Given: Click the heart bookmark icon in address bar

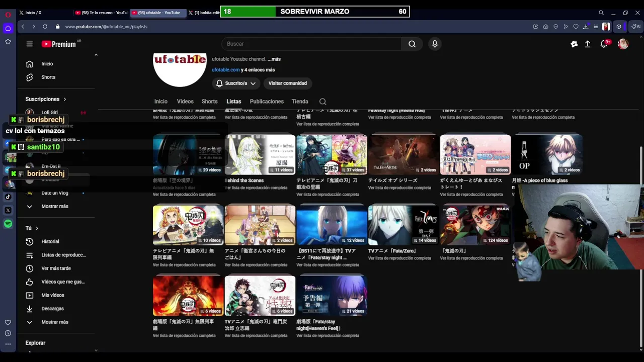Looking at the screenshot, I should coord(576,26).
